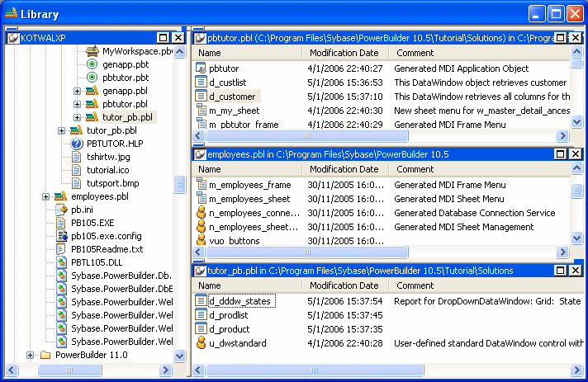Click the MyWorkspace.pbw workspace icon

[92, 51]
